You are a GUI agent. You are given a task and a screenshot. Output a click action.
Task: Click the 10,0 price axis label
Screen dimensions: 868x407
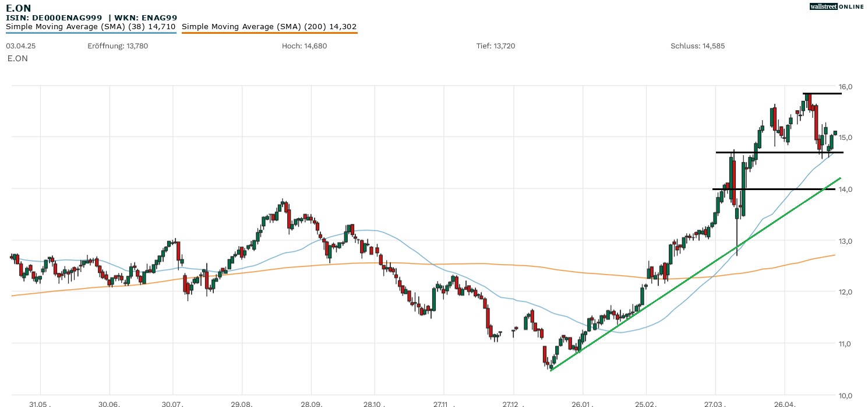click(845, 395)
